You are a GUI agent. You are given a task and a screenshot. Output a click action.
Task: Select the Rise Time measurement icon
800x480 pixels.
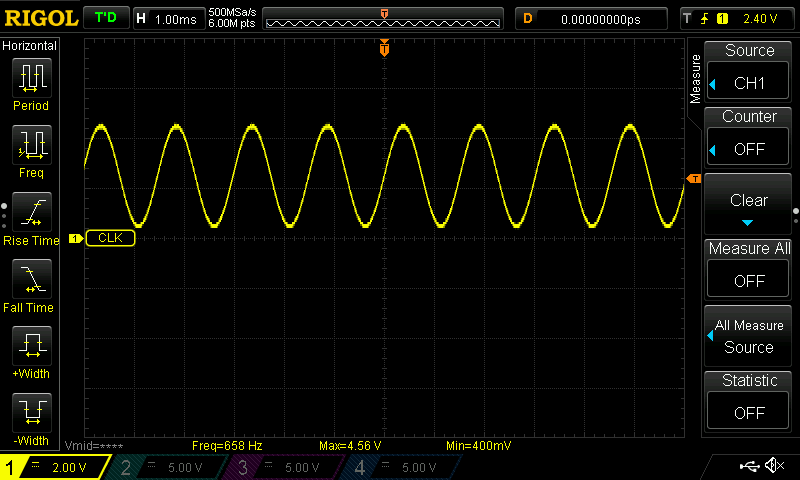tap(32, 212)
